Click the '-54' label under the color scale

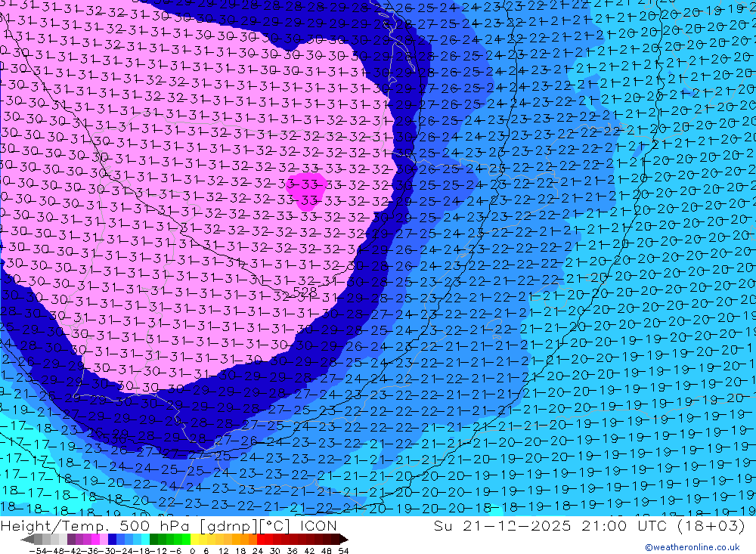[38, 551]
